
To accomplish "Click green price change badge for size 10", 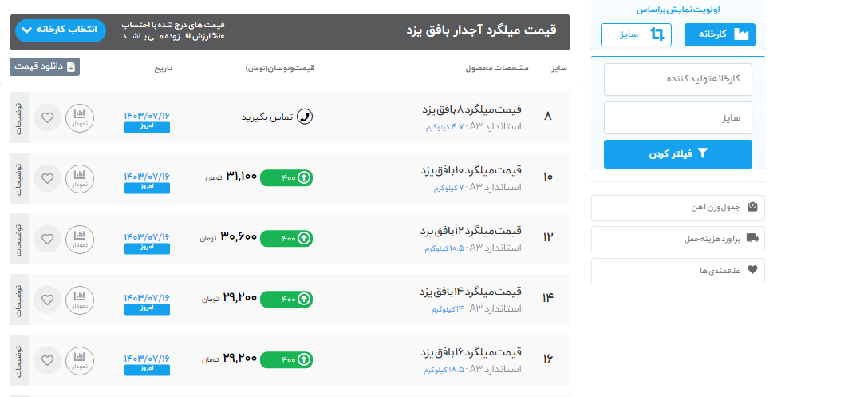I will 286,177.
